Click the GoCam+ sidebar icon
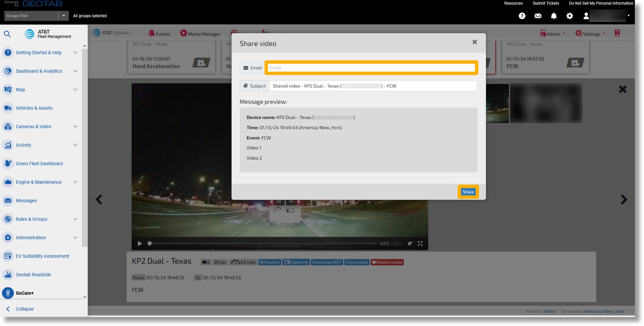 coord(8,293)
